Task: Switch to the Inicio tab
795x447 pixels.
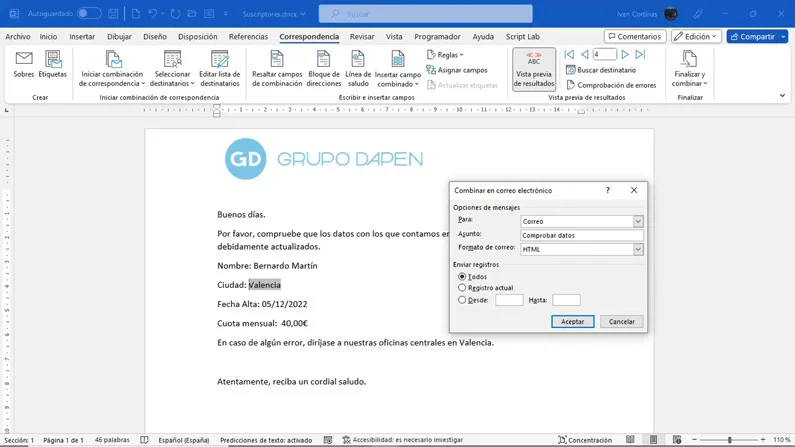Action: coord(49,36)
